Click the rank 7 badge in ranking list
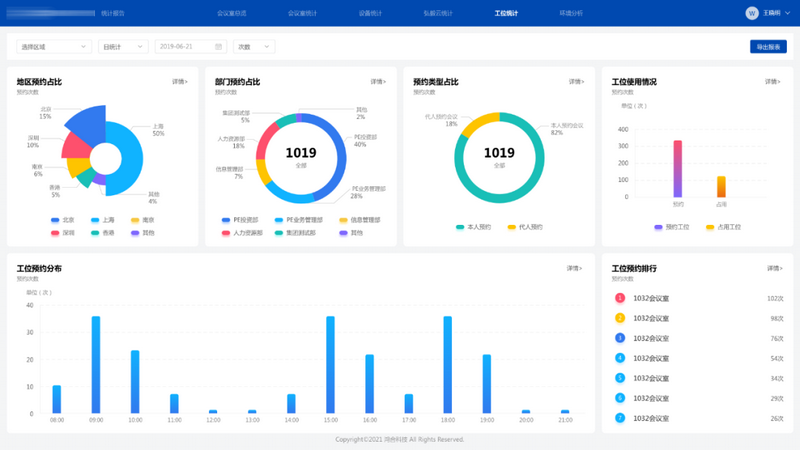 620,418
